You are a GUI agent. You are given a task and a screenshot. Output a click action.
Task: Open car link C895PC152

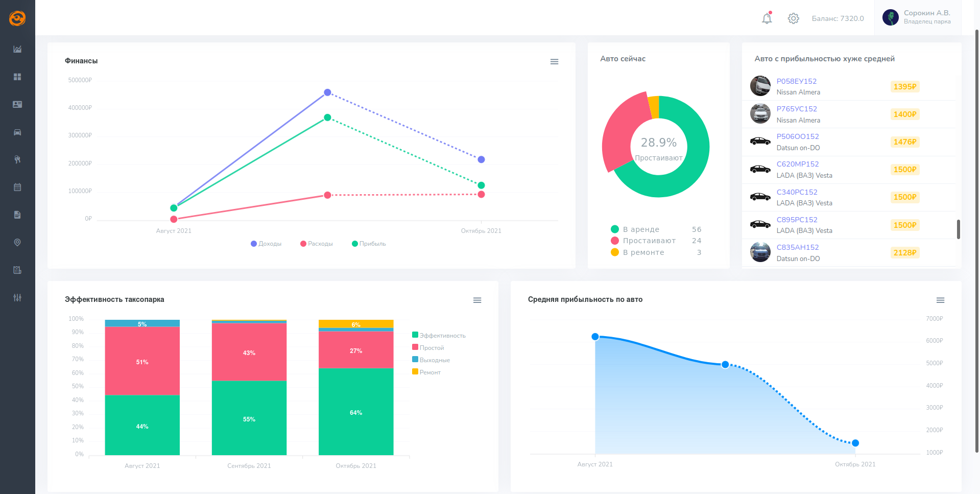pos(797,220)
